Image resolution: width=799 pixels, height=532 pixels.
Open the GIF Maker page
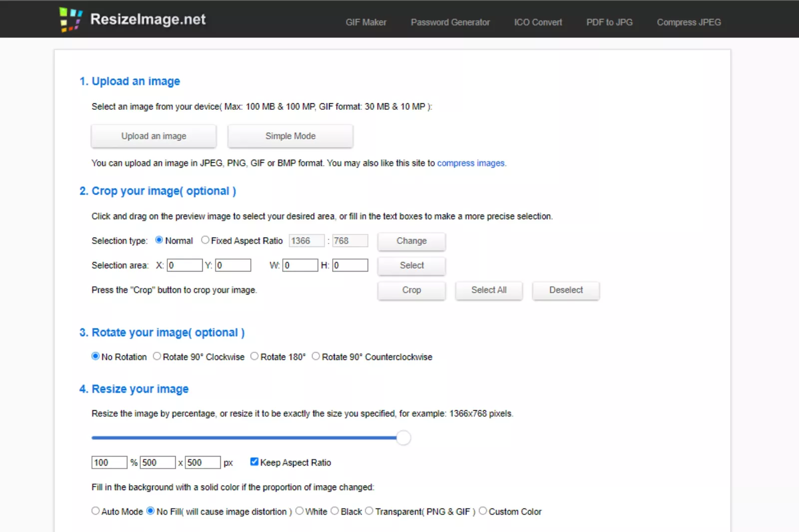click(366, 22)
